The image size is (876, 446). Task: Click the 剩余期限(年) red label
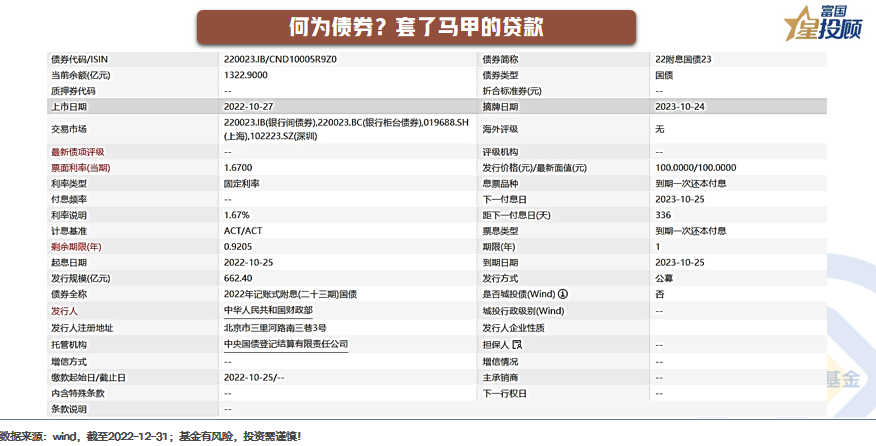(x=75, y=246)
